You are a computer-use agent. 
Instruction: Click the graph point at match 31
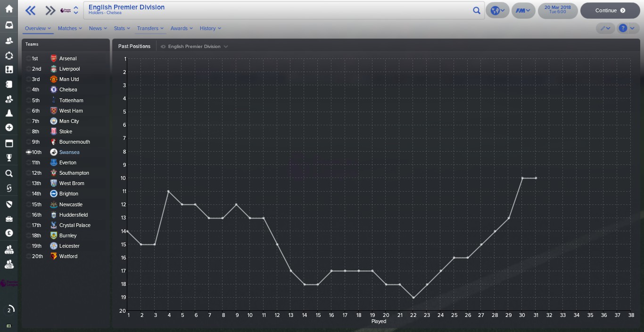click(x=536, y=178)
